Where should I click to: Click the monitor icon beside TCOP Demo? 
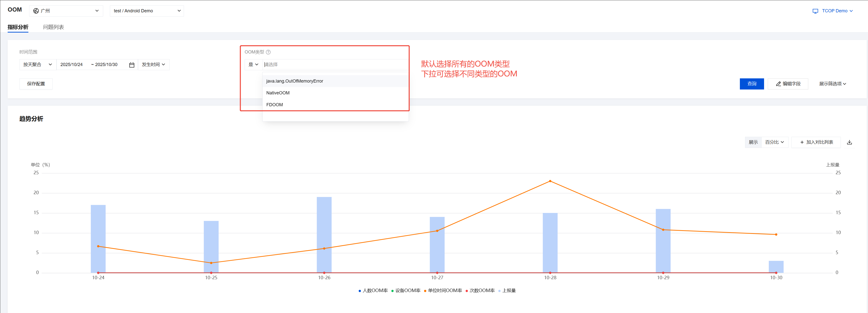tap(815, 11)
